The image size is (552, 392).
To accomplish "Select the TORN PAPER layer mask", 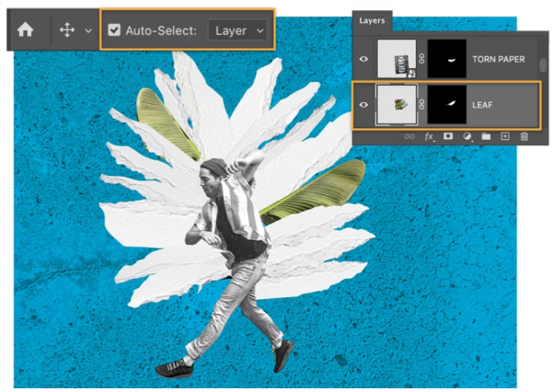I will [x=444, y=60].
